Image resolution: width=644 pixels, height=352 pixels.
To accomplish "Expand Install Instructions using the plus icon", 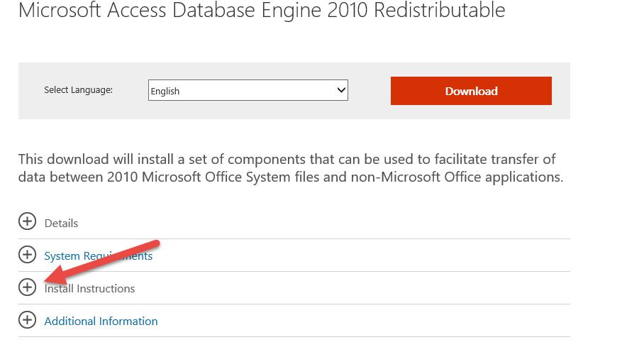I will [27, 287].
